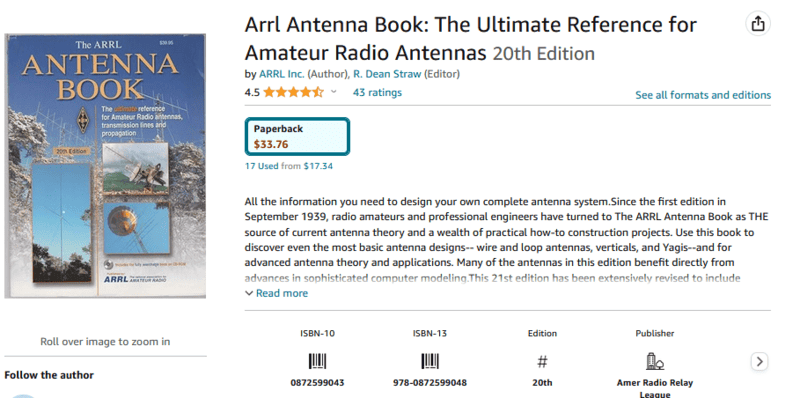800x398 pixels.
Task: Click the Antenna Book cover image
Action: [105, 166]
